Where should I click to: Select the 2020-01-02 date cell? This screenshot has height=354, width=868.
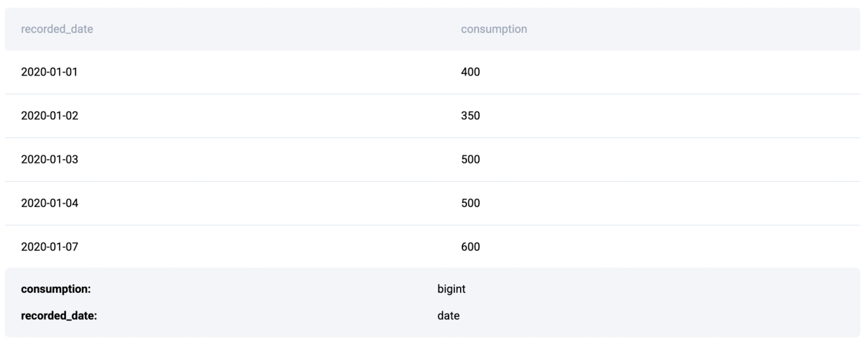pyautogui.click(x=50, y=116)
